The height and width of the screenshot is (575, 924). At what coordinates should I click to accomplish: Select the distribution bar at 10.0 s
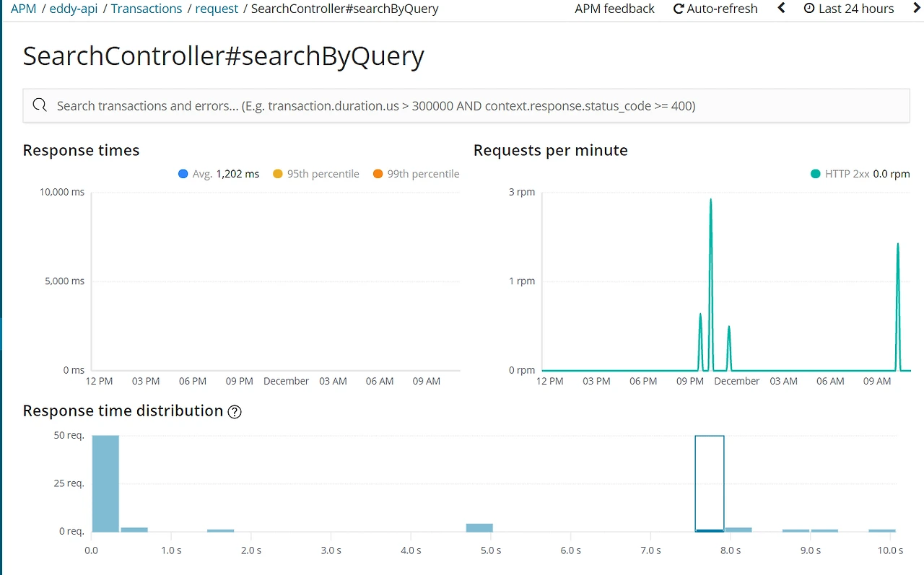tap(882, 531)
